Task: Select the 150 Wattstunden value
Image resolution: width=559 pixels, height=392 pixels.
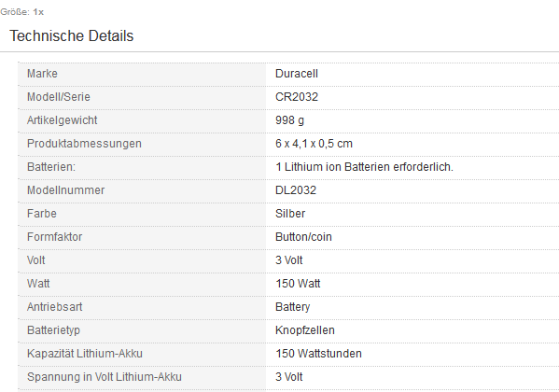Action: coord(318,354)
